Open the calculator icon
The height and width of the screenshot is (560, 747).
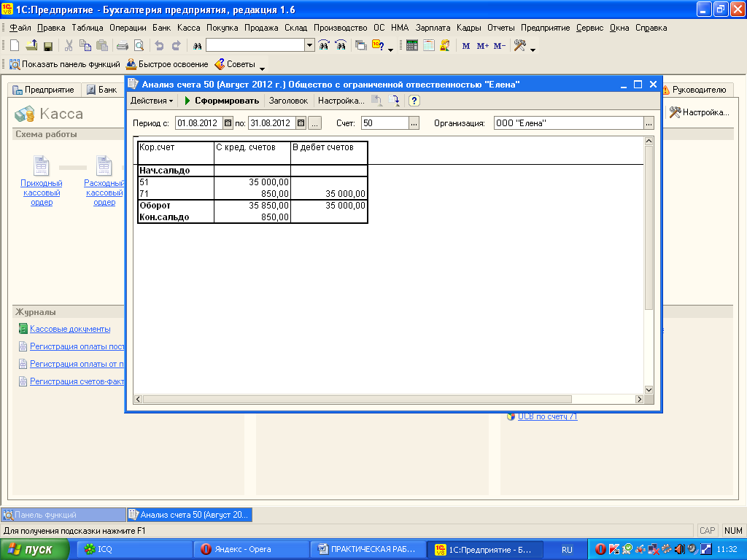412,46
